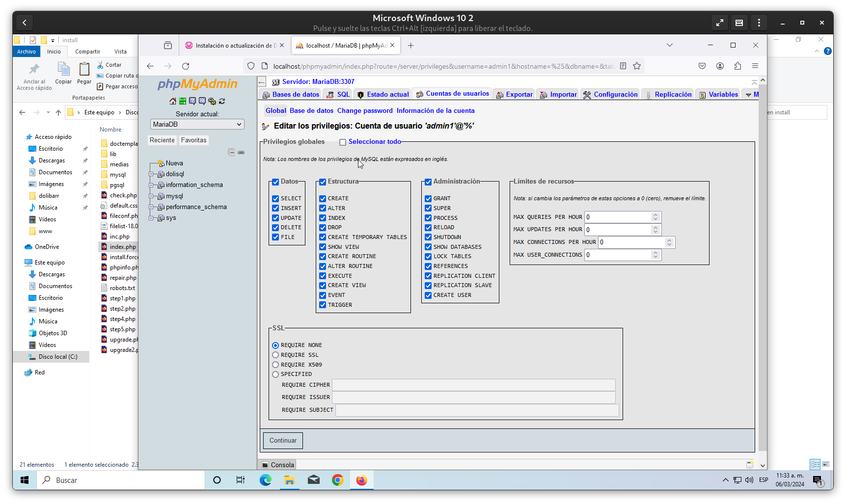846x504 pixels.
Task: Open the 'Servidor actual' MariaDB dropdown
Action: pos(197,124)
